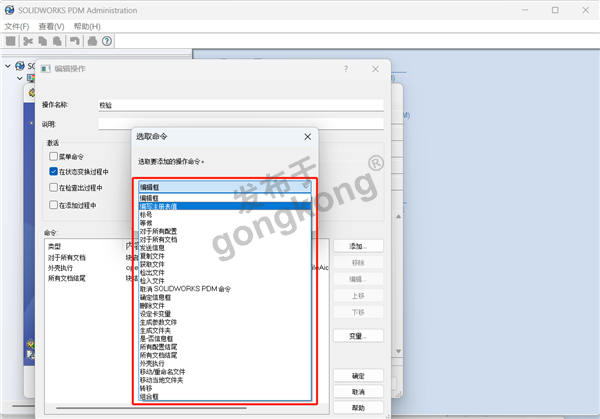The height and width of the screenshot is (419, 600).
Task: Select 编辑框 from the dropdown list
Action: click(x=225, y=198)
